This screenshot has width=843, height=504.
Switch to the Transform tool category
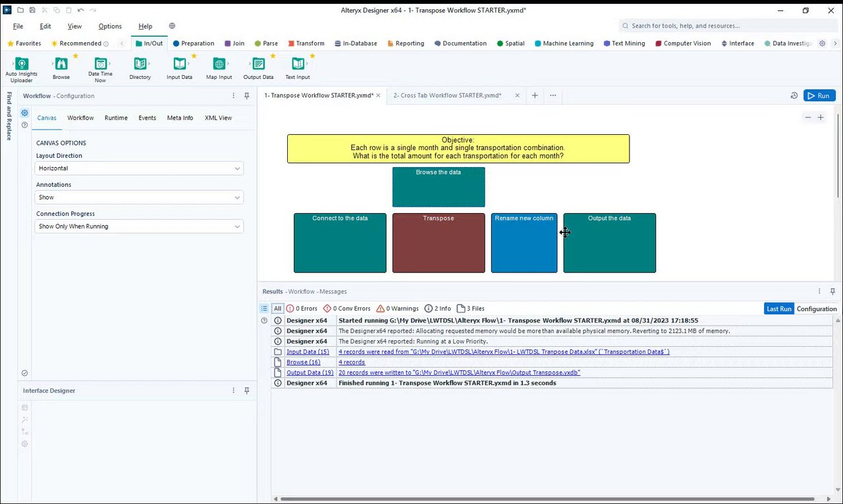pyautogui.click(x=306, y=43)
